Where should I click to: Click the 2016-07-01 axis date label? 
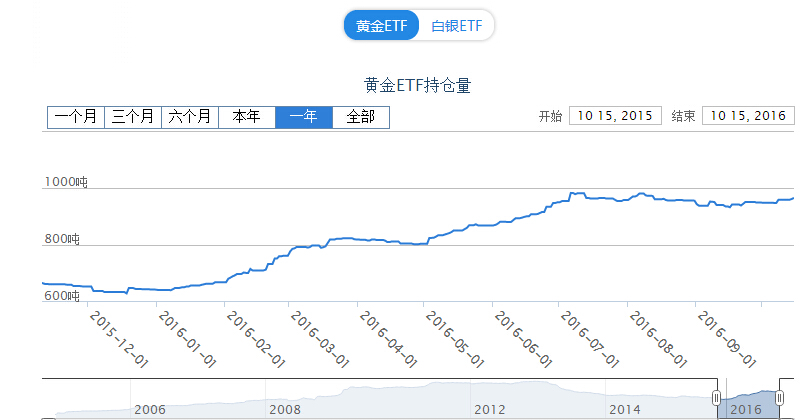(590, 340)
